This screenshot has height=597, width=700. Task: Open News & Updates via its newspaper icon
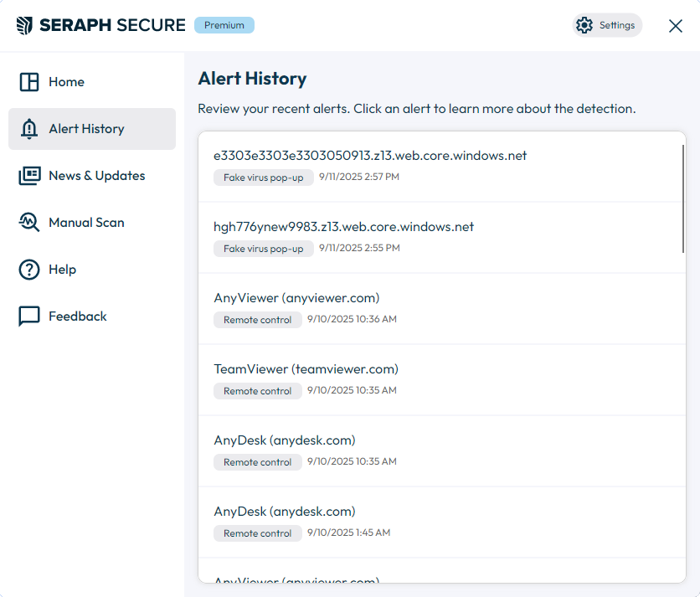point(29,176)
